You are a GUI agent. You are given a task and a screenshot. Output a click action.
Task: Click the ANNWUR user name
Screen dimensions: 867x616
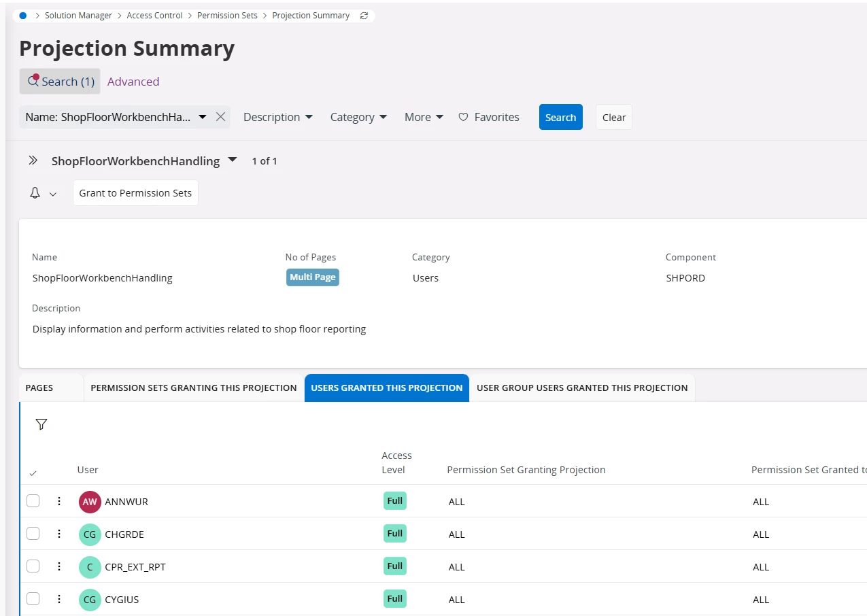pos(126,502)
